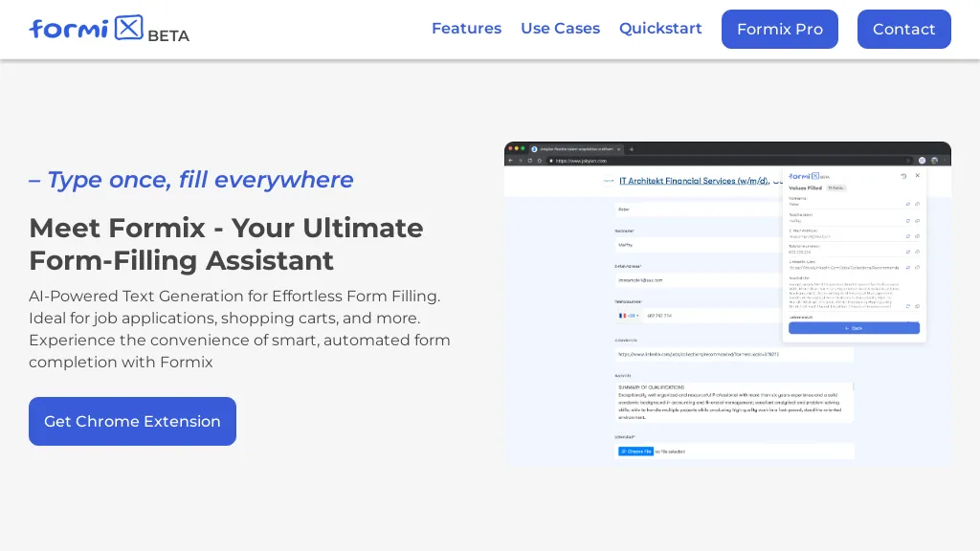This screenshot has width=980, height=551.
Task: Click regenerate icon next to Vorname value
Action: (907, 204)
